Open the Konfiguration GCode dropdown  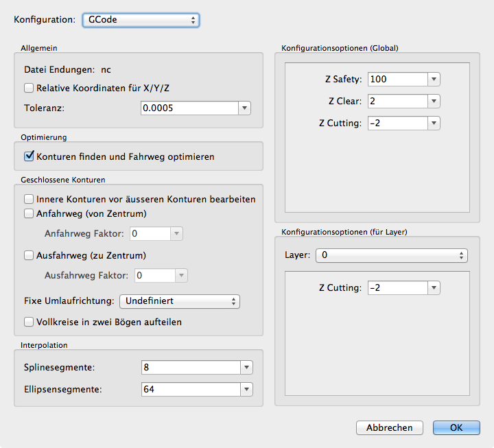tap(141, 20)
